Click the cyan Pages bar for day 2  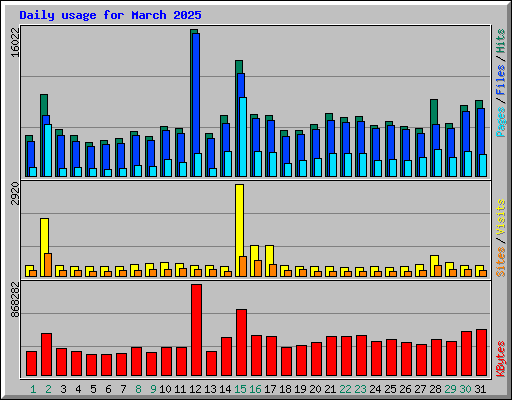[48, 150]
